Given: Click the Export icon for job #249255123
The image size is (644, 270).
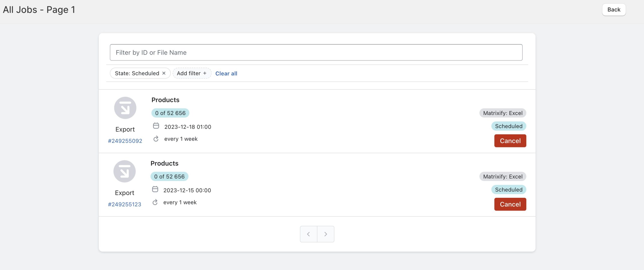Looking at the screenshot, I should tap(125, 171).
